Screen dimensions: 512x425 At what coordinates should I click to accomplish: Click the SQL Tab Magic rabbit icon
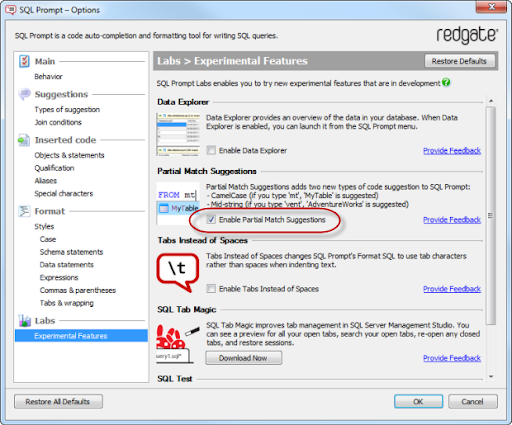coord(178,344)
